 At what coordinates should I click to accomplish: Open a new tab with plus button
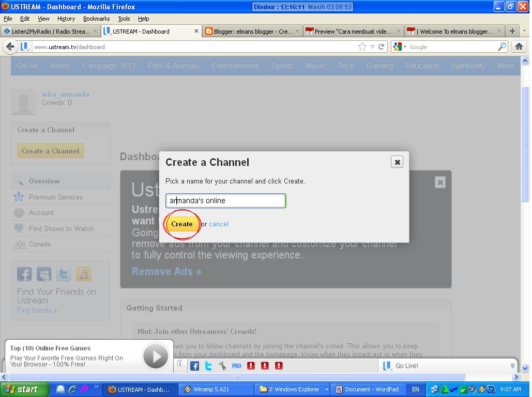tap(512, 31)
